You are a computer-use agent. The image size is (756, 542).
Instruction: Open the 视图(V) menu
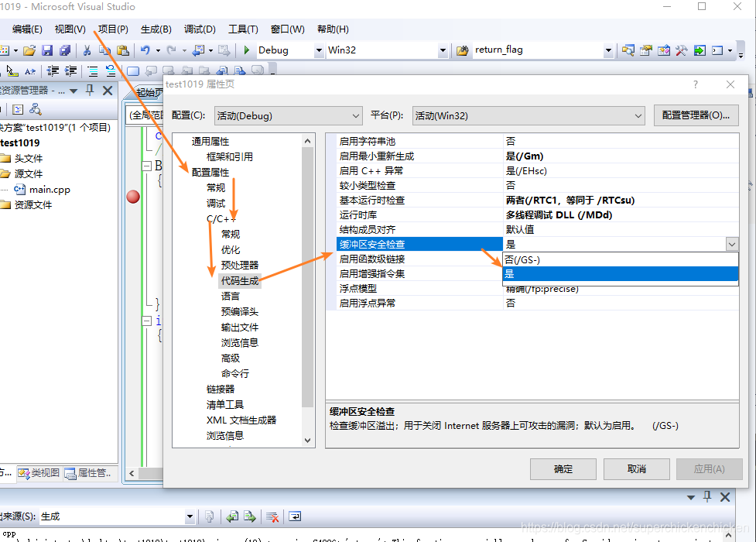point(70,29)
